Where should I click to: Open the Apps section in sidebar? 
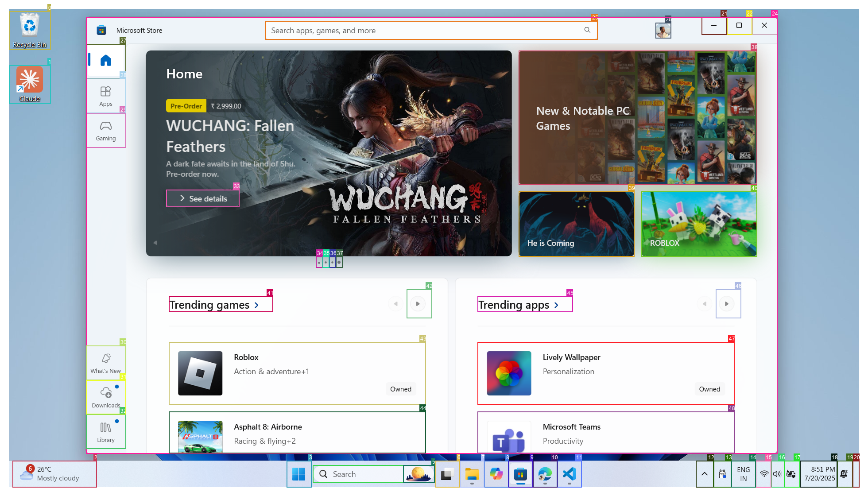tap(106, 96)
